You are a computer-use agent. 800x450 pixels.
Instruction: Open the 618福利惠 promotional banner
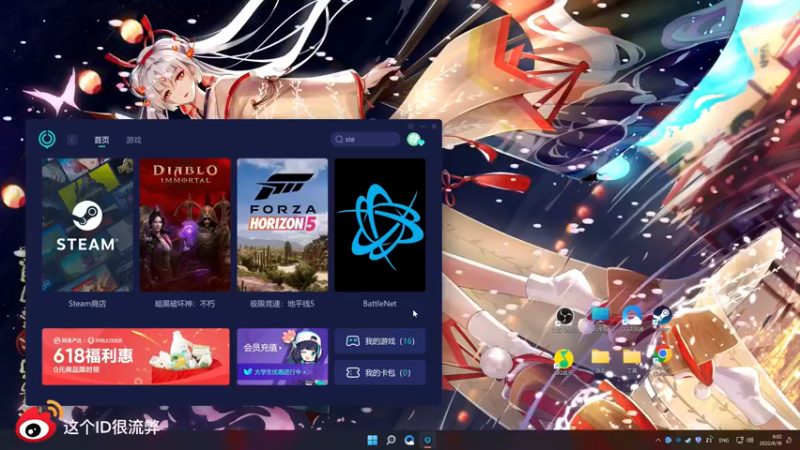tap(136, 357)
